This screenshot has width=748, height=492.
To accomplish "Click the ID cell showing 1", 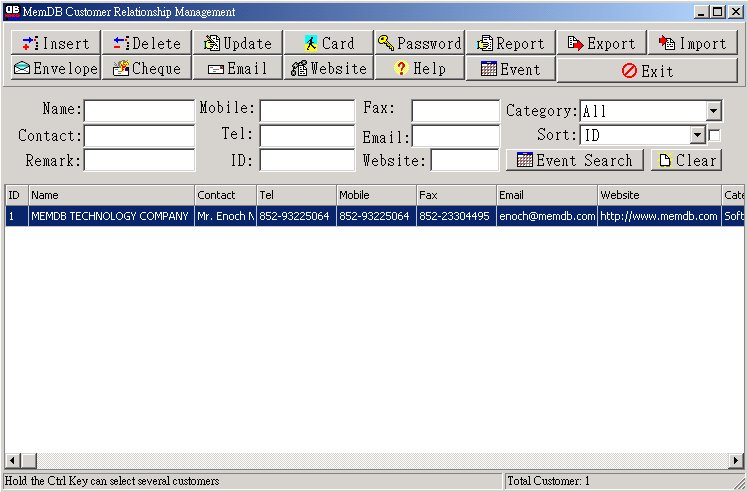I will pyautogui.click(x=17, y=216).
